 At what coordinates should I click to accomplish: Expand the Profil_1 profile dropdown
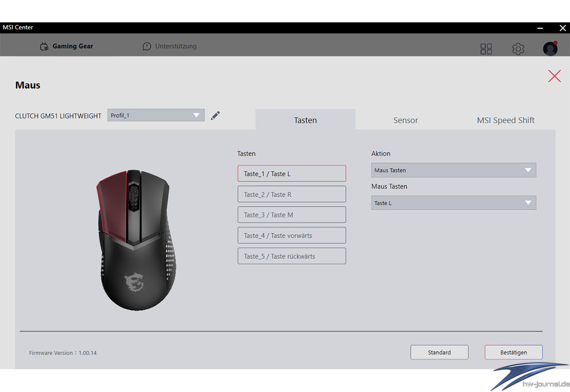click(x=156, y=115)
